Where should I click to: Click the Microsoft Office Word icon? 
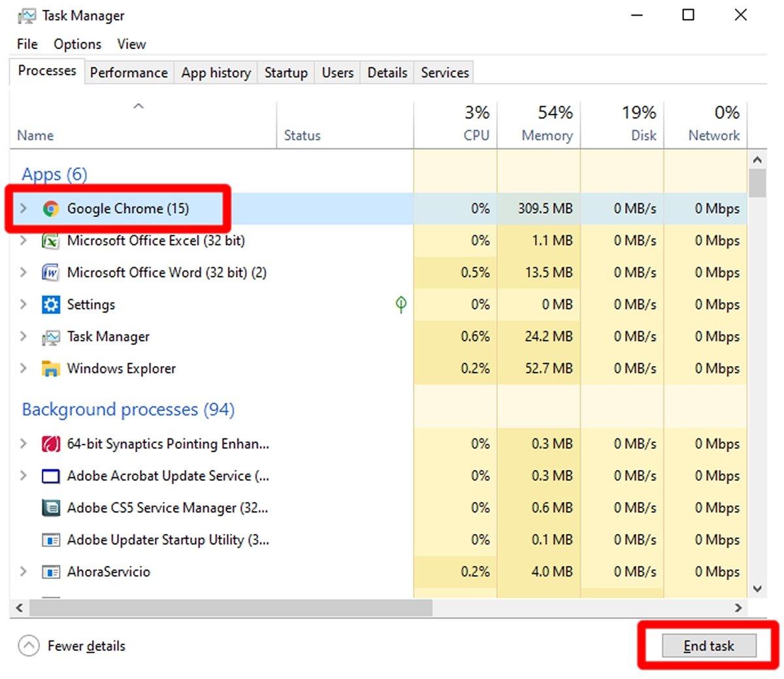[50, 273]
